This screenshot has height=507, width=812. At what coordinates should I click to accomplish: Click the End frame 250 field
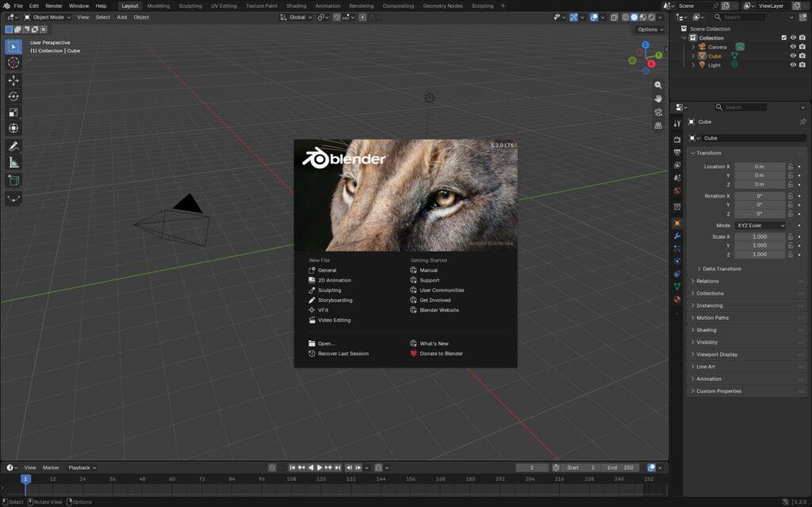pyautogui.click(x=621, y=467)
